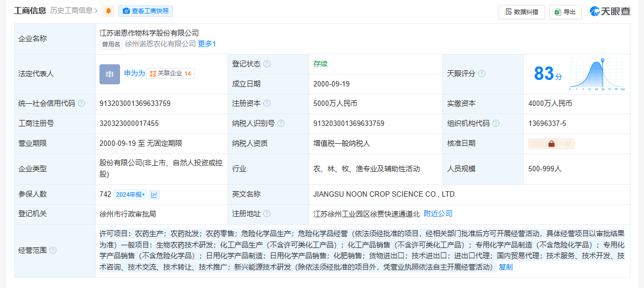Click insured count 742 value

105,194
